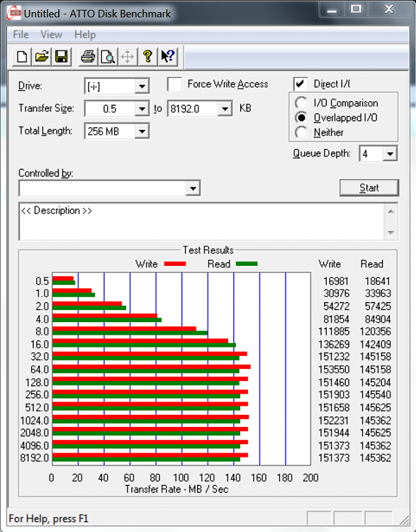This screenshot has height=532, width=416.
Task: Click the 'Test Results' group title
Action: [208, 250]
